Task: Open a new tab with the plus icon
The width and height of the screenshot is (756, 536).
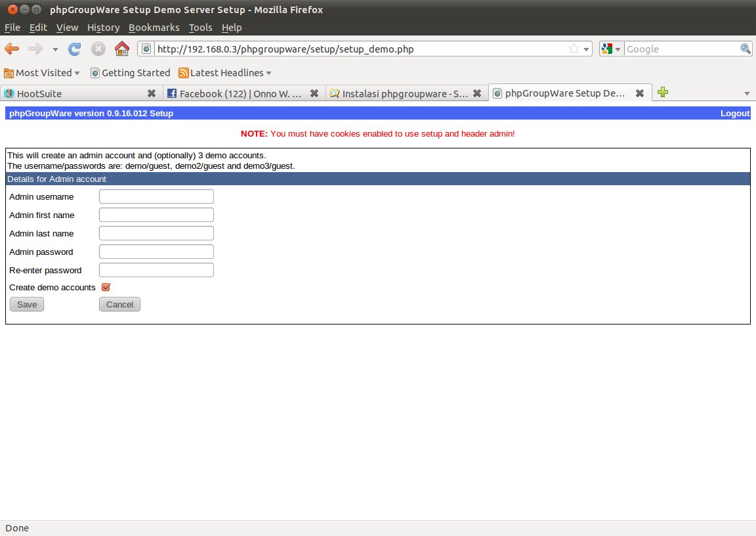Action: click(663, 92)
